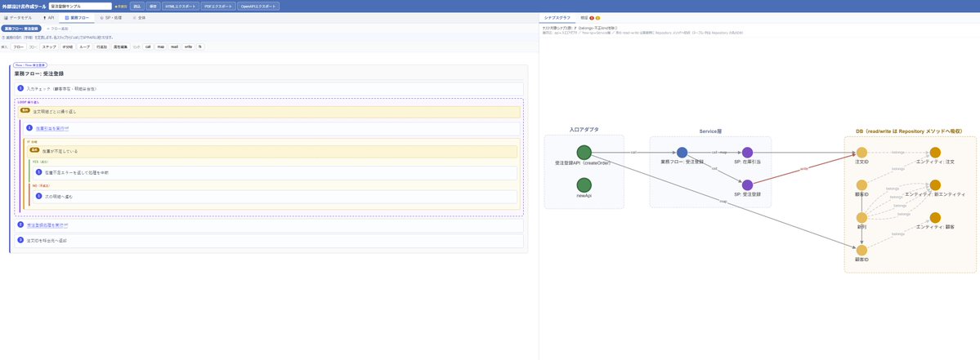Click the 新列 node in DB group
This screenshot has height=360, width=980.
pyautogui.click(x=861, y=217)
